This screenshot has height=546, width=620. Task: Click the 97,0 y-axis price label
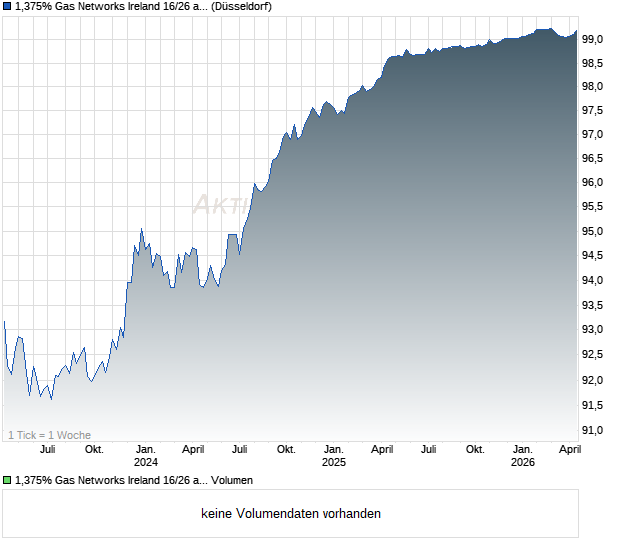[593, 135]
